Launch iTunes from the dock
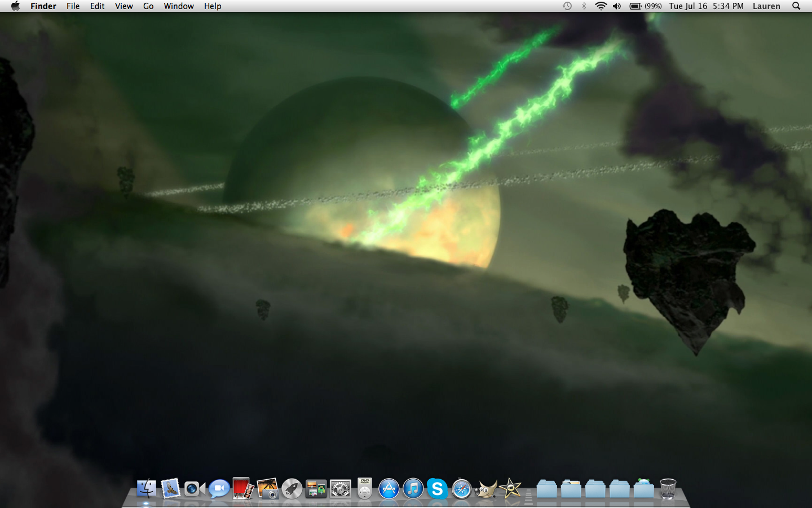 pos(413,488)
